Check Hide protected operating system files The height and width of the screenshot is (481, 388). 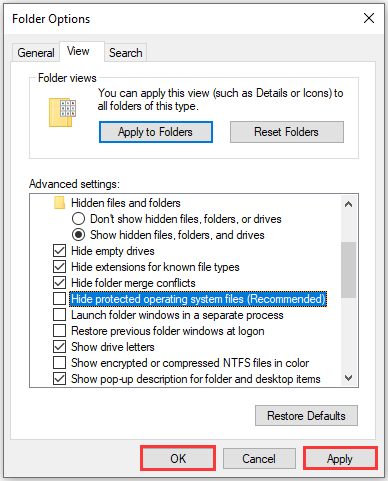59,299
